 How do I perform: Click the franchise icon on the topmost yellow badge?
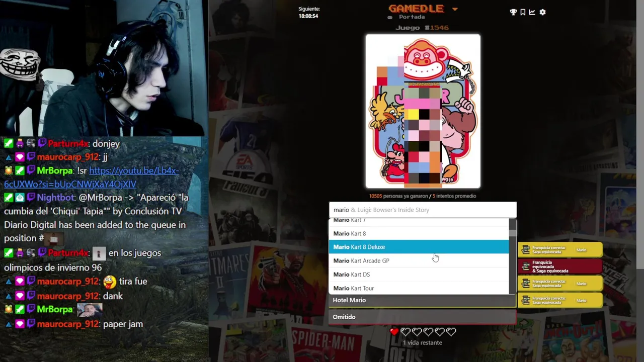[526, 250]
